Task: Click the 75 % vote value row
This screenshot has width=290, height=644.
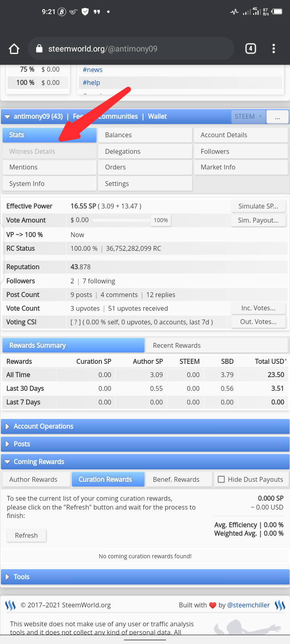Action: point(38,69)
